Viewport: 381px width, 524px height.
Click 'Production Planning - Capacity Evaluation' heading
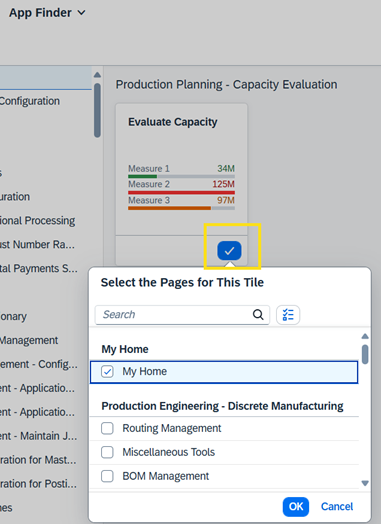(226, 85)
